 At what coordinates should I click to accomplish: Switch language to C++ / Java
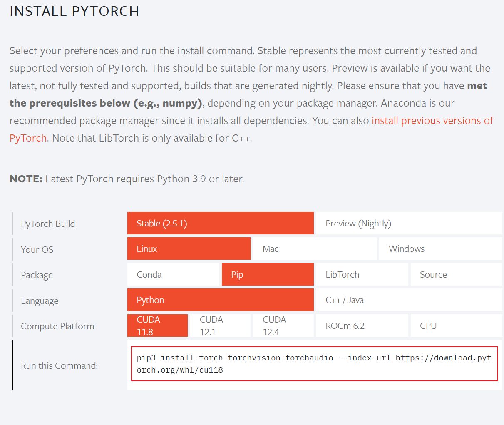(x=409, y=300)
